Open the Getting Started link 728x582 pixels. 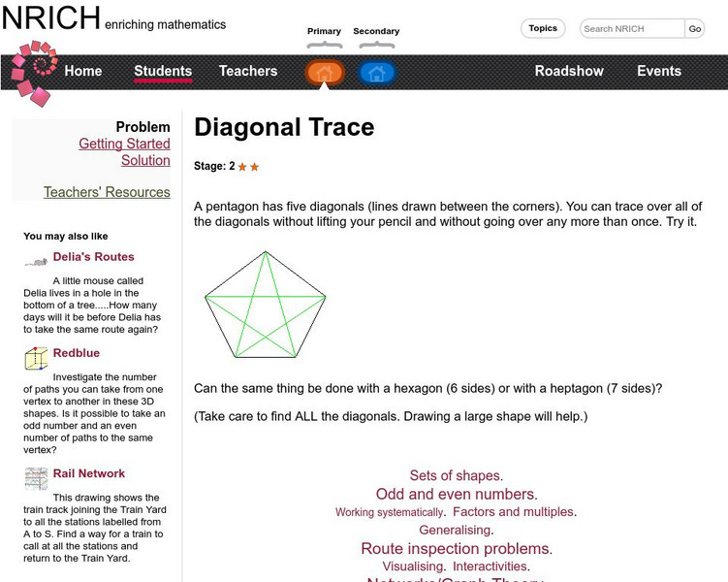tap(124, 144)
